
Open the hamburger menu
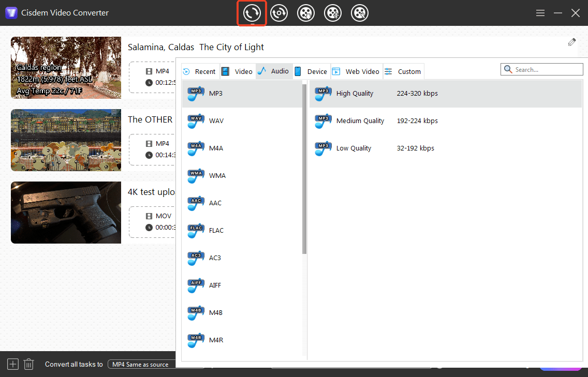coord(540,13)
